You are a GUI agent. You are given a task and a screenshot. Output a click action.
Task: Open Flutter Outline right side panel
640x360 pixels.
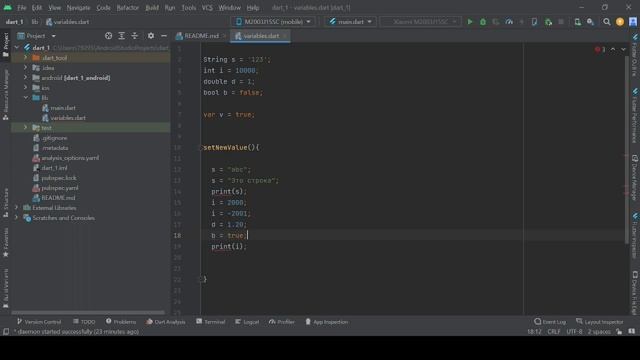635,55
